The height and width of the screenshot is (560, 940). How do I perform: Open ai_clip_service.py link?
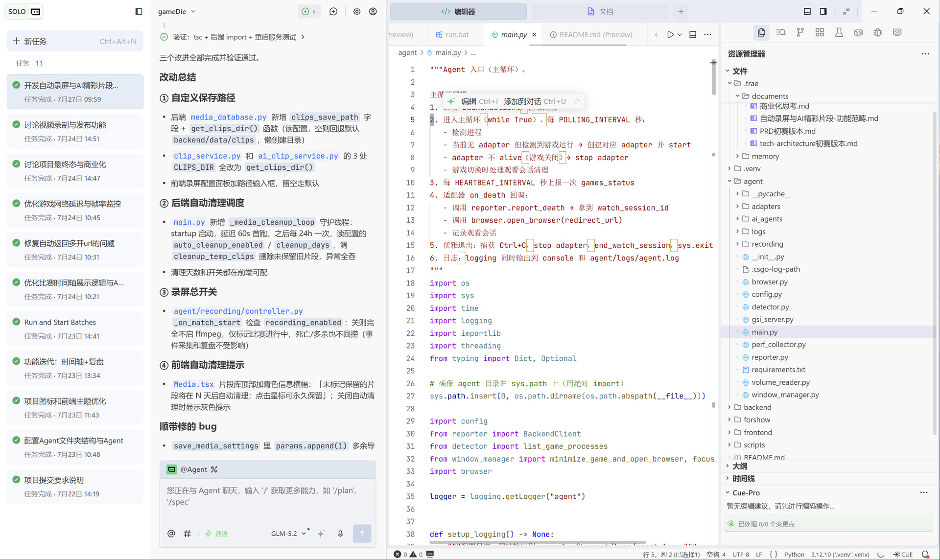(298, 156)
